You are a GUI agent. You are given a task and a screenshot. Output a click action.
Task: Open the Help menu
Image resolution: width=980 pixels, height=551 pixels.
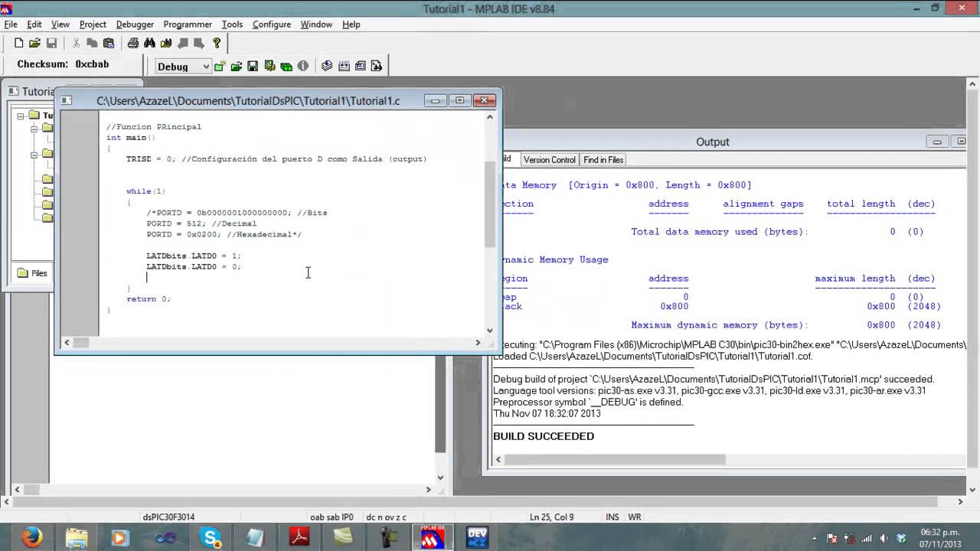point(351,24)
